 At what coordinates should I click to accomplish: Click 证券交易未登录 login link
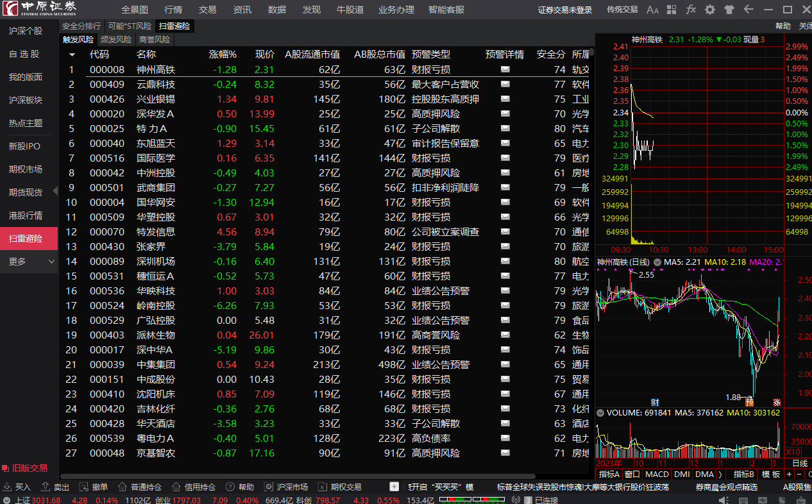[x=565, y=10]
